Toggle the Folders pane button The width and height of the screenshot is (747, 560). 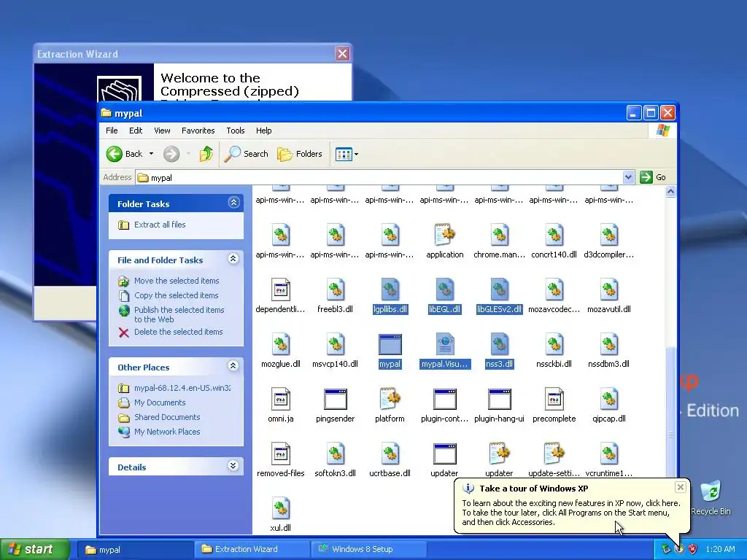(x=300, y=154)
